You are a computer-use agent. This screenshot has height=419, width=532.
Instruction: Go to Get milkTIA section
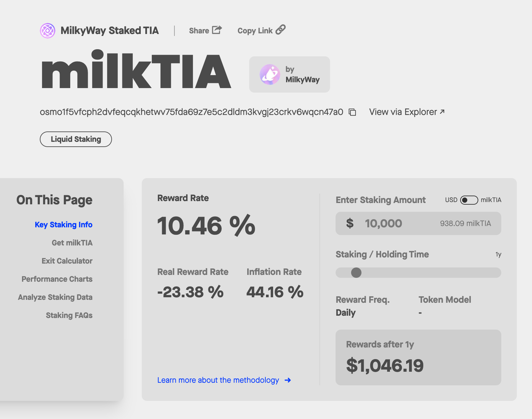(72, 243)
